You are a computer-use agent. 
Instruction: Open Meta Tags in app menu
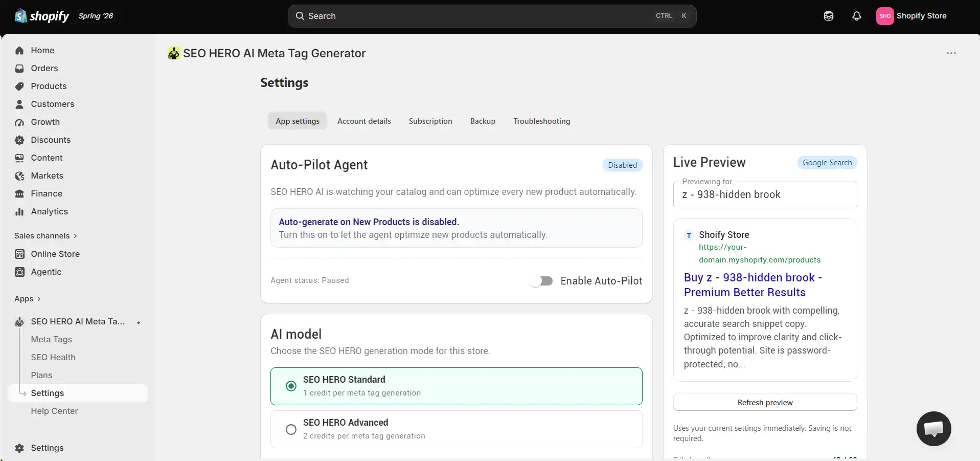tap(51, 339)
